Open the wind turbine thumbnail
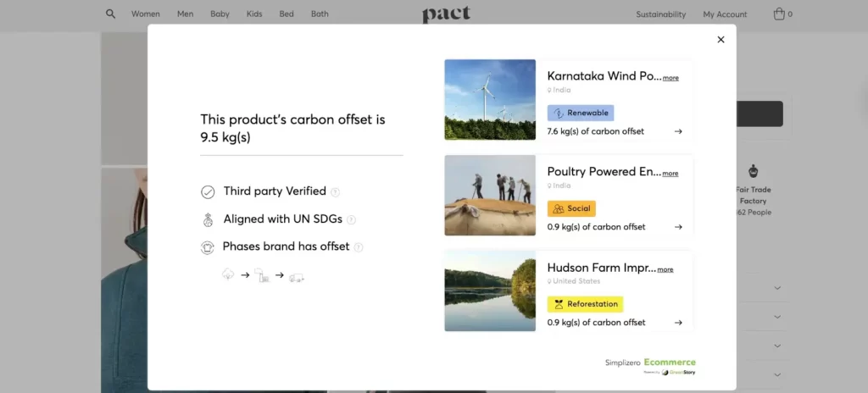The image size is (868, 393). (490, 100)
